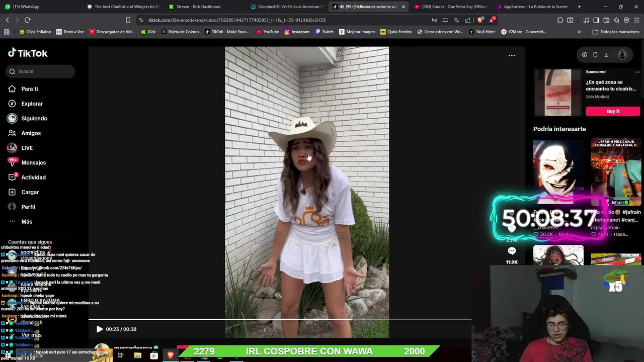Viewport: 644px width, 362px height.
Task: Open the Paleta de Colores bookmark
Action: coord(180,32)
